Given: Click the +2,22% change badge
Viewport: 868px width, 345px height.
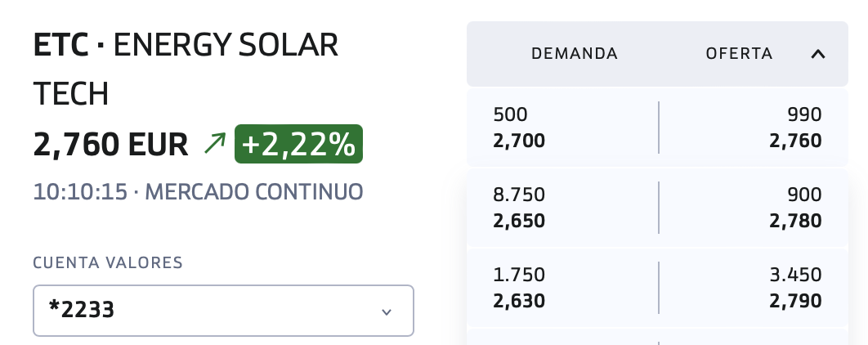Looking at the screenshot, I should 298,144.
